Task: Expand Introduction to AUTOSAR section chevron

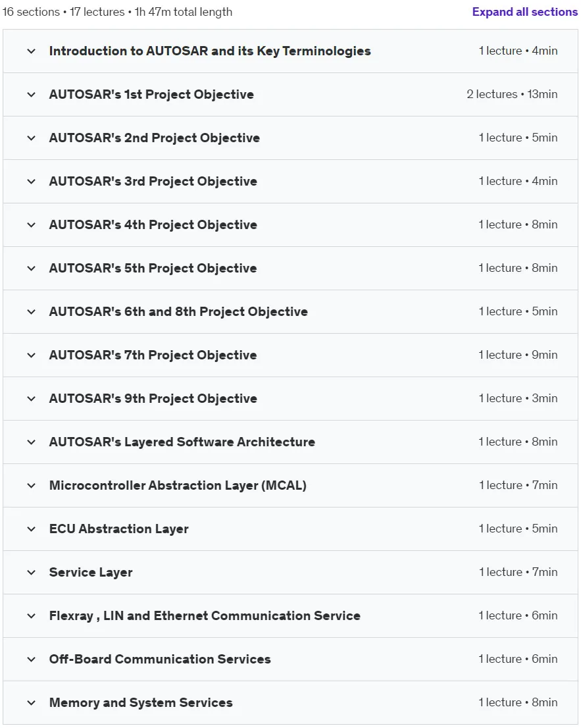Action: tap(31, 51)
